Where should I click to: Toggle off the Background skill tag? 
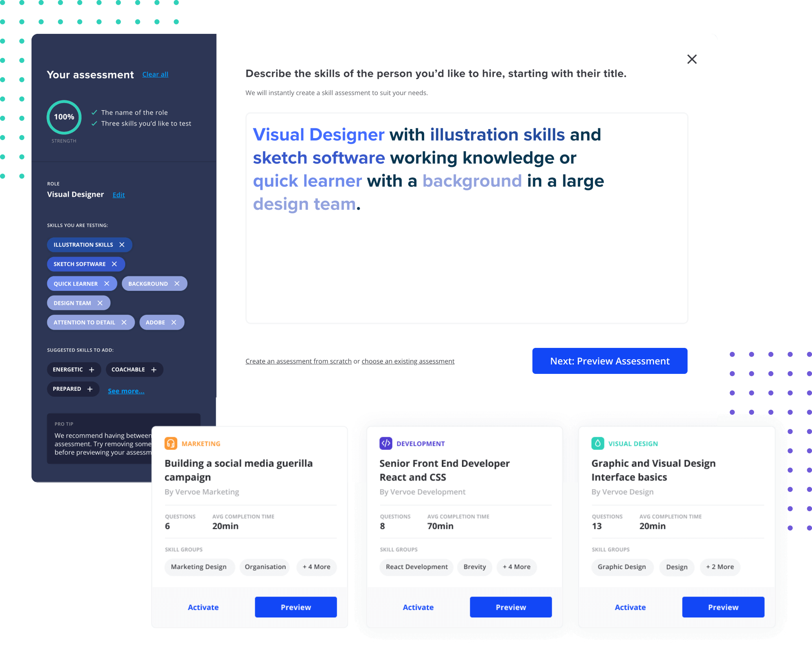pos(177,283)
